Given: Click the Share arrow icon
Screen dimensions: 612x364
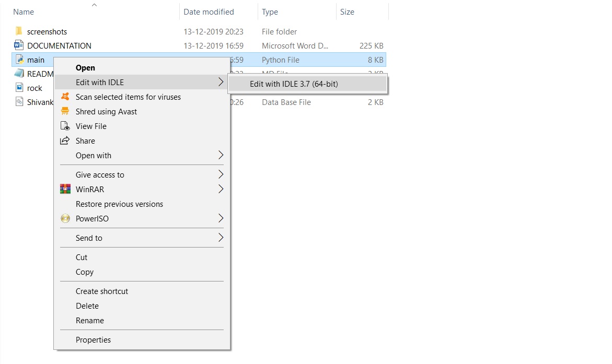Looking at the screenshot, I should pos(65,140).
